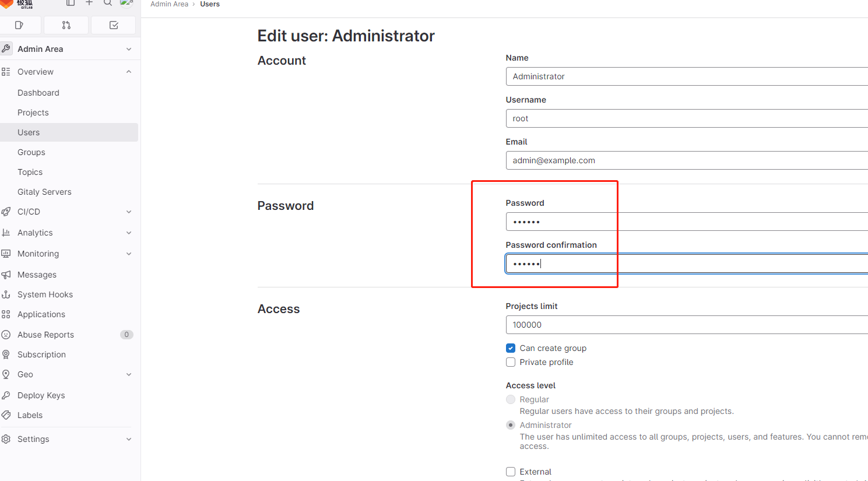Click the Messages megaphone icon

tap(6, 275)
